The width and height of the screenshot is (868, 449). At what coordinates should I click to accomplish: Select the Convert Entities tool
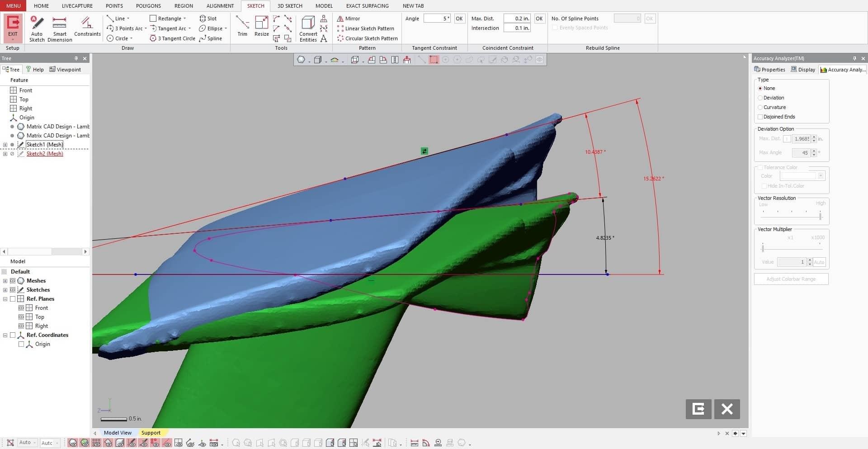click(308, 28)
